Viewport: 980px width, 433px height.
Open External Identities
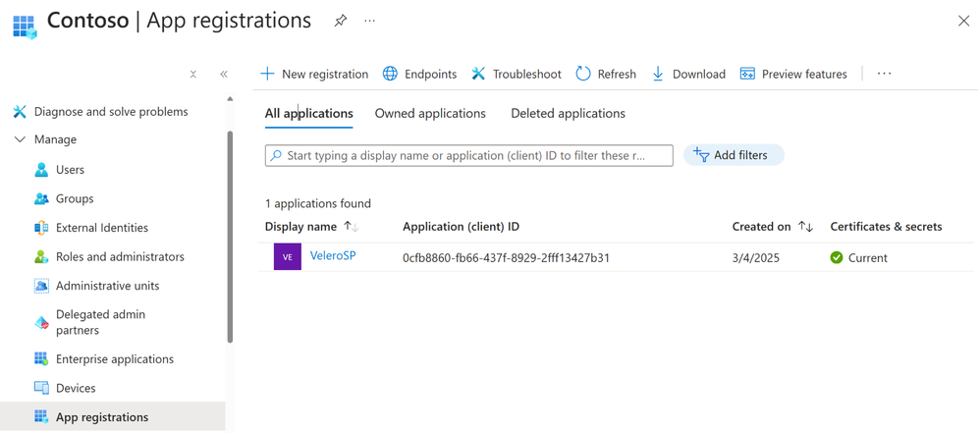(x=91, y=228)
